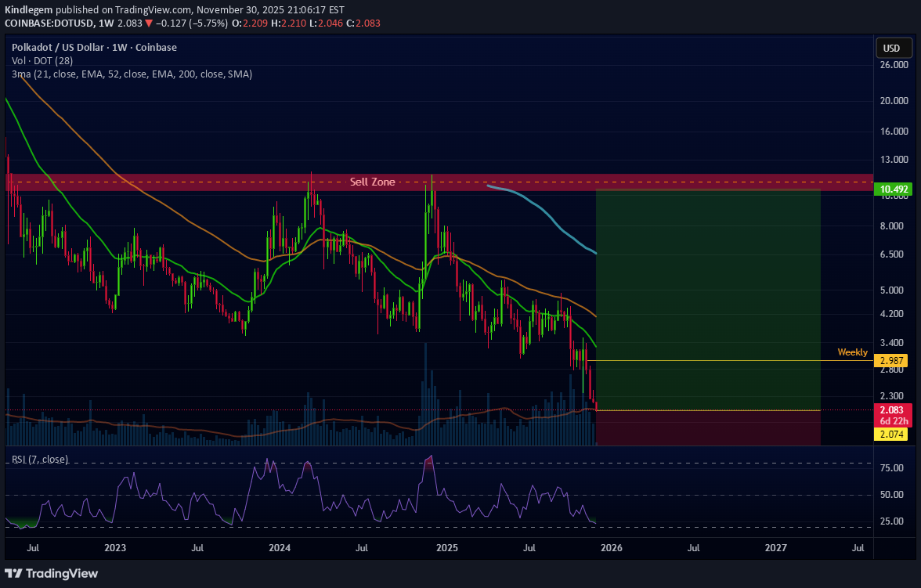
Task: Click the TradingView logo
Action: point(52,573)
